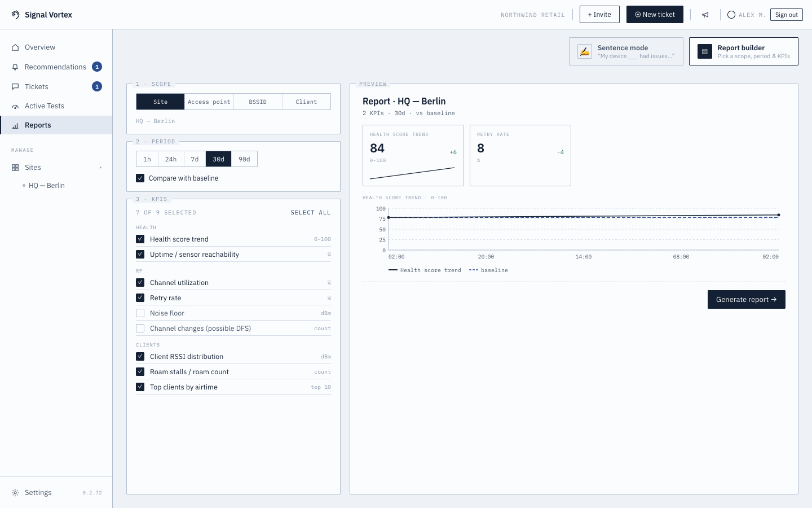812x508 pixels.
Task: Enable the Noise floor KPI checkbox
Action: (x=140, y=313)
